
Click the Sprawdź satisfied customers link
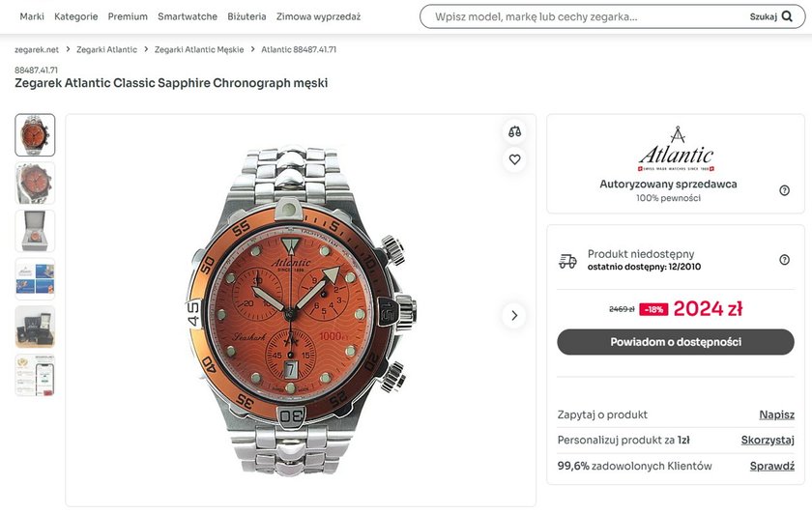(771, 466)
